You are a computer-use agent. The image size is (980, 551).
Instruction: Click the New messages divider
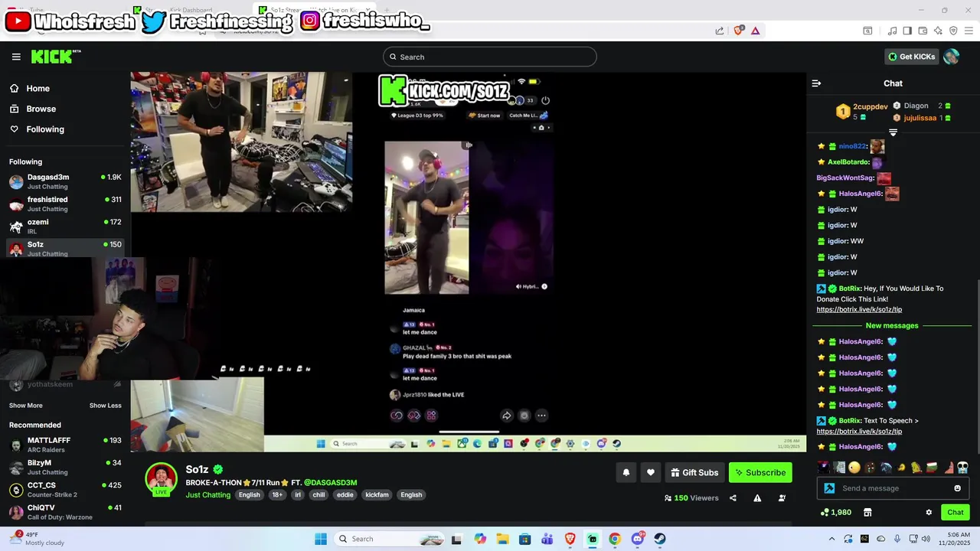pos(892,325)
